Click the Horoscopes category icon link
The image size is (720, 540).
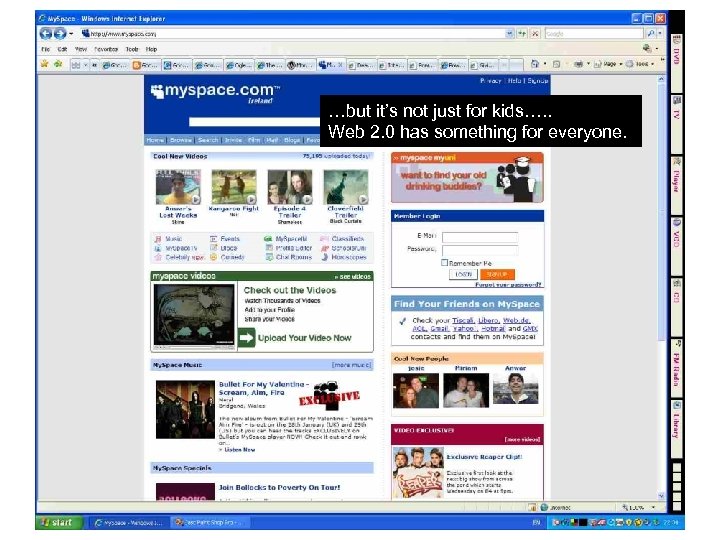324,257
